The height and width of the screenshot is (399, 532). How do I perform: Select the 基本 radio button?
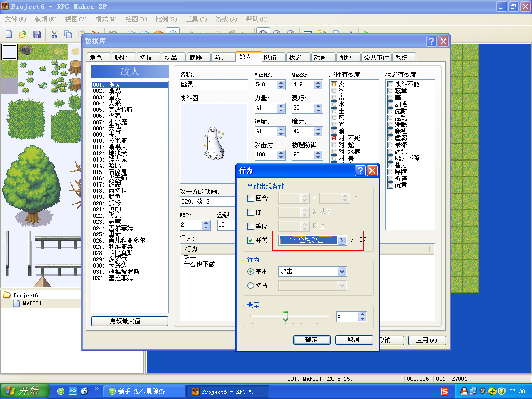point(251,271)
